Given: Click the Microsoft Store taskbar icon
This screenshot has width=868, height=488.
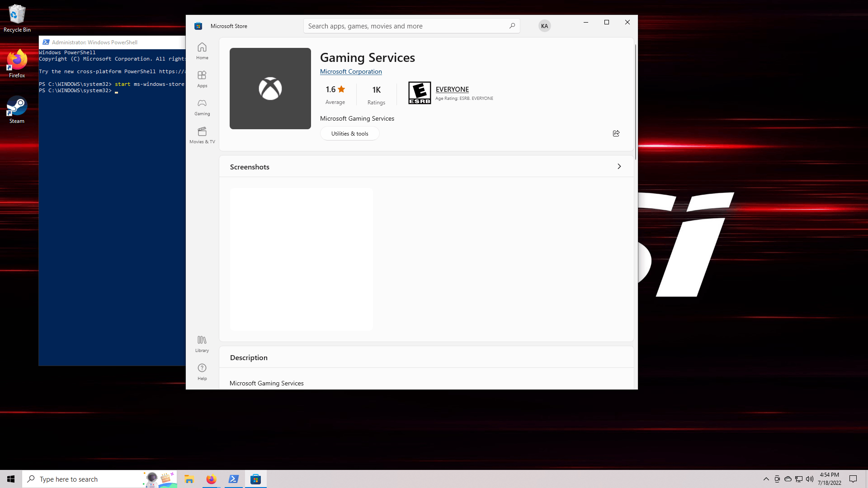Looking at the screenshot, I should pos(255,479).
